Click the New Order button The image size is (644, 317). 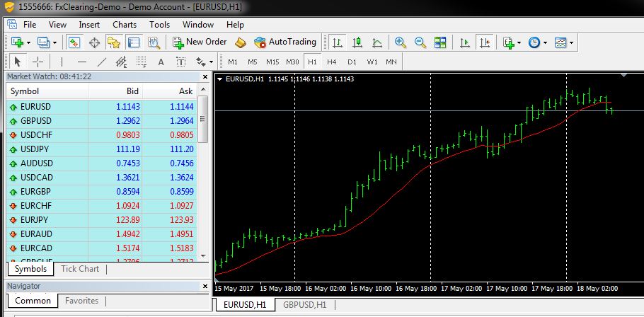pyautogui.click(x=200, y=42)
